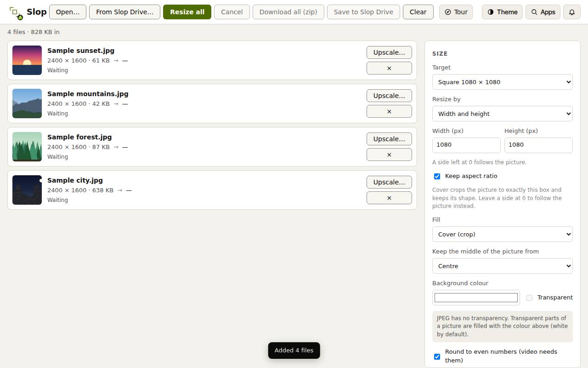Click the Width (px) input field

pos(466,145)
